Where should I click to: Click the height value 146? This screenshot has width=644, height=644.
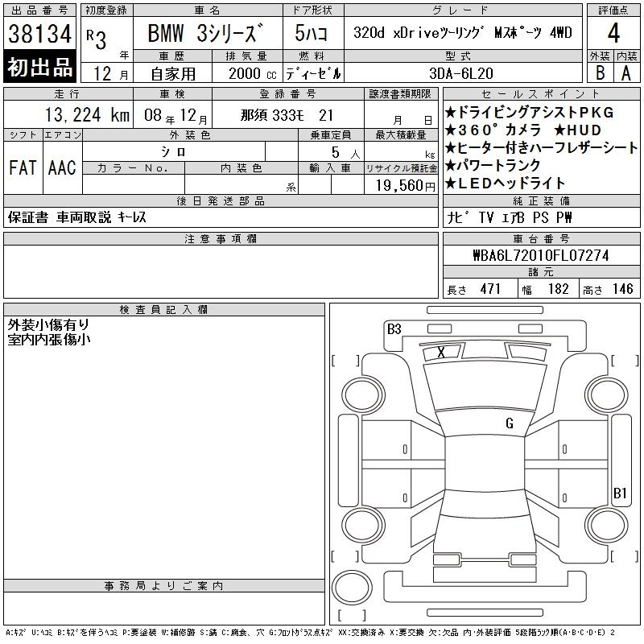coord(622,289)
